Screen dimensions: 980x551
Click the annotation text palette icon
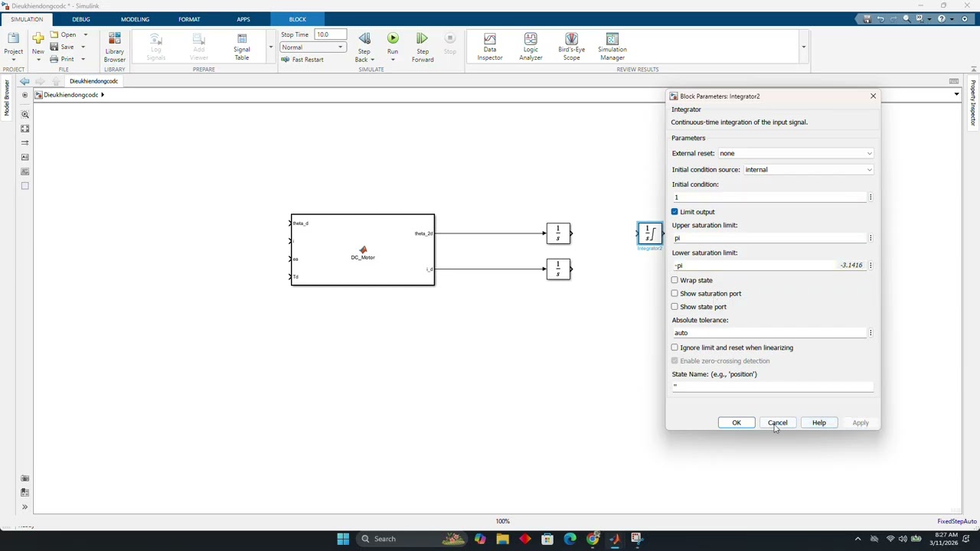pos(24,157)
